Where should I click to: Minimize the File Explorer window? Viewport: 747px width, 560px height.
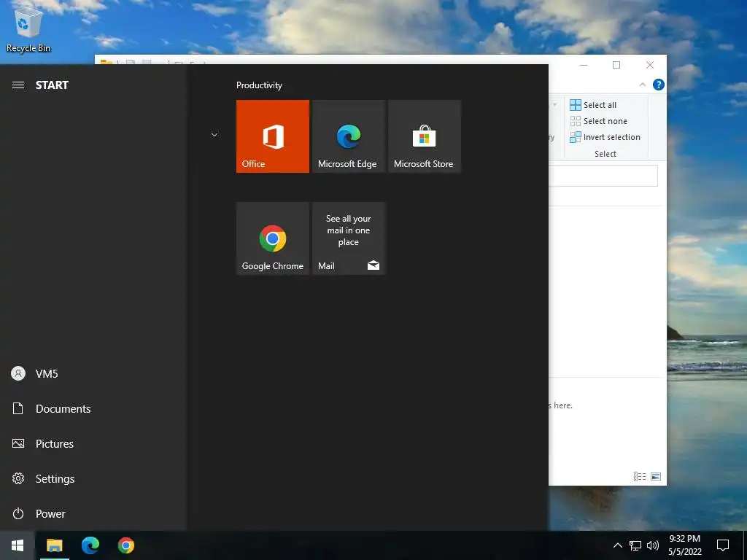(x=584, y=65)
